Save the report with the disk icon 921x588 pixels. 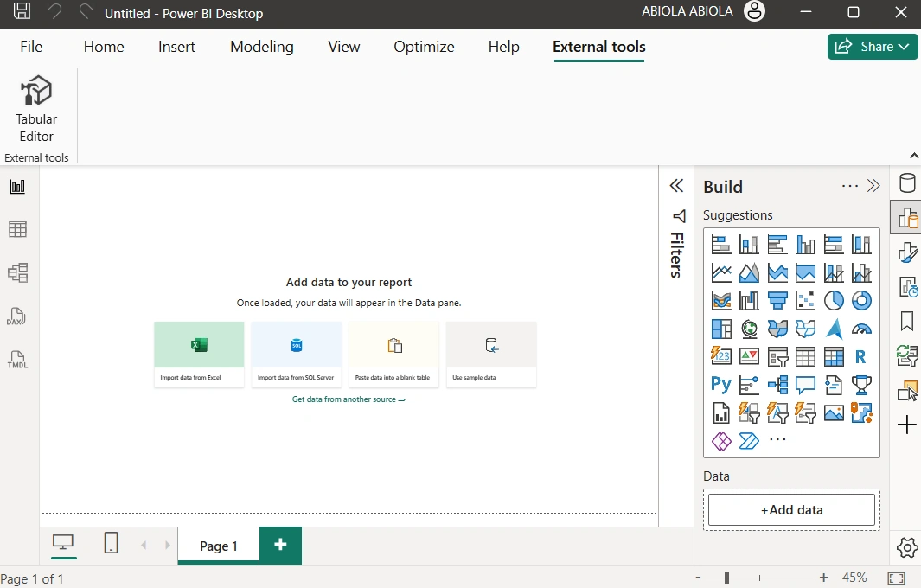tap(22, 10)
